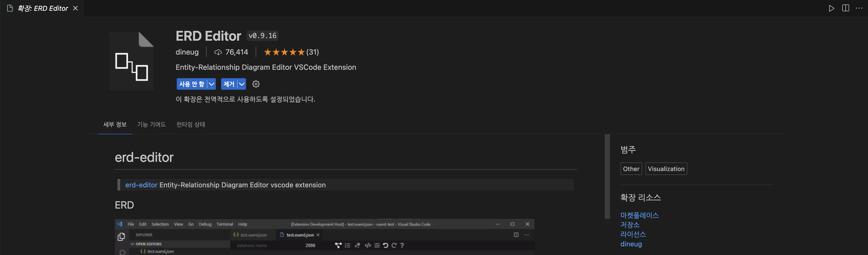
Task: Click the erd-editor README heading
Action: tap(144, 157)
